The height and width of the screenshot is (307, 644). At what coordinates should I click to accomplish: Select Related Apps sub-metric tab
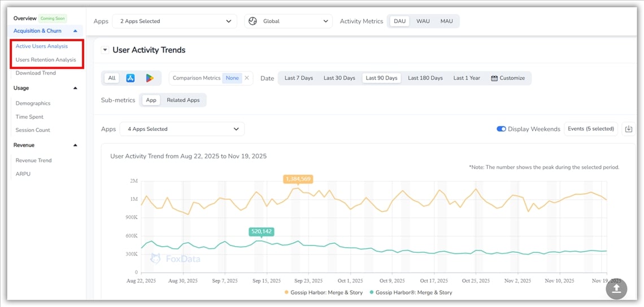pos(183,100)
